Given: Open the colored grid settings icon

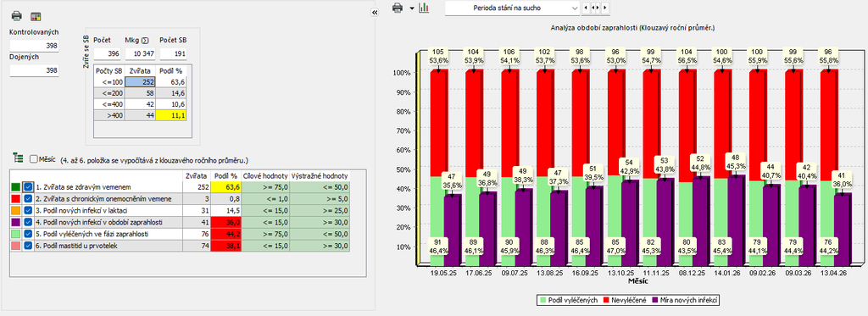Looking at the screenshot, I should [36, 15].
